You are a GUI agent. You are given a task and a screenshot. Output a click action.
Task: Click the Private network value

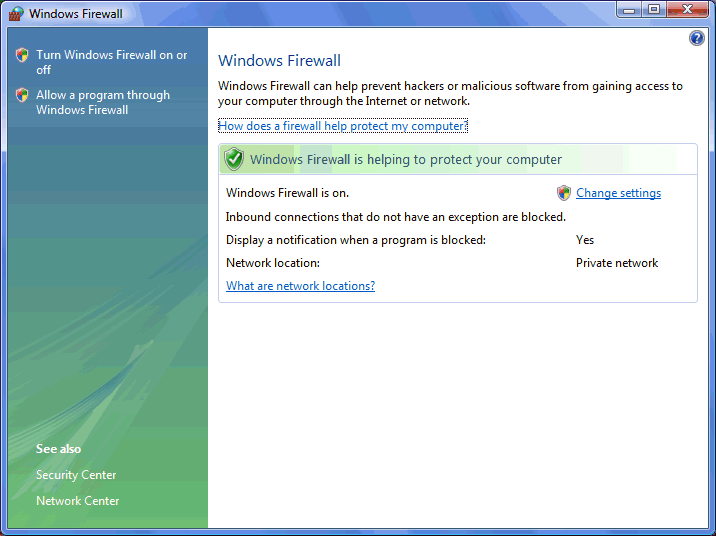(x=616, y=263)
